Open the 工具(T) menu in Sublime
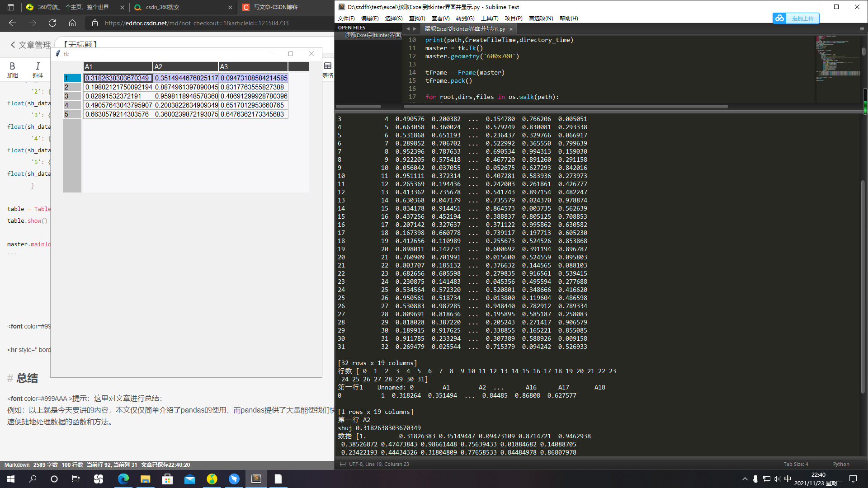Viewport: 868px width, 488px height. [x=489, y=18]
